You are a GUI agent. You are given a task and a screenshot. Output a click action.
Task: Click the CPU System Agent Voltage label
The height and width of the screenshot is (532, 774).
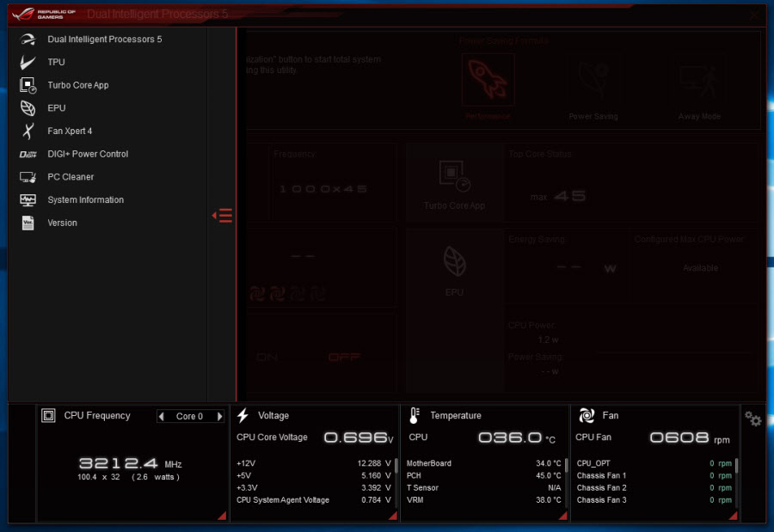(283, 500)
